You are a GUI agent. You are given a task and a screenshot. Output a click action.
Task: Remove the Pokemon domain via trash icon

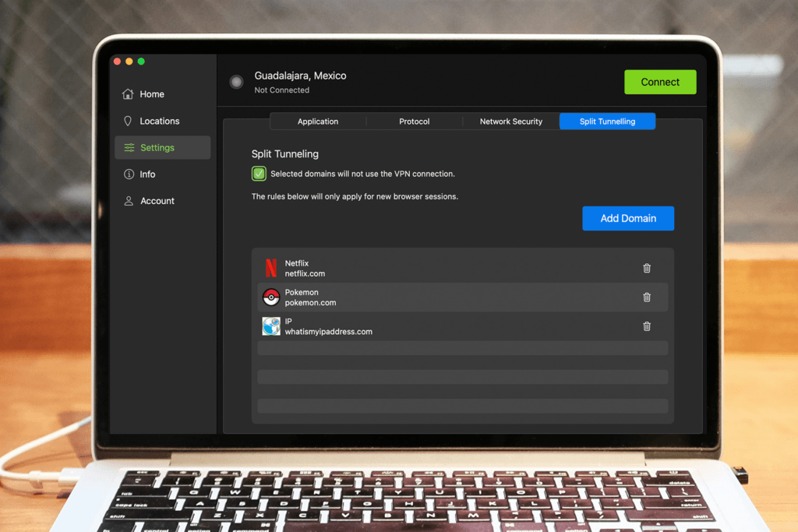(647, 297)
